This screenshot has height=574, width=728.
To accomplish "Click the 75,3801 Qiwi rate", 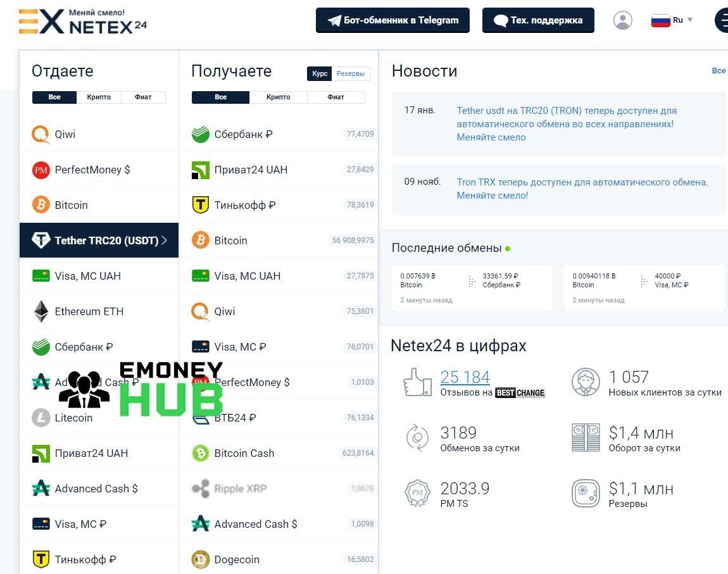I will pyautogui.click(x=360, y=311).
